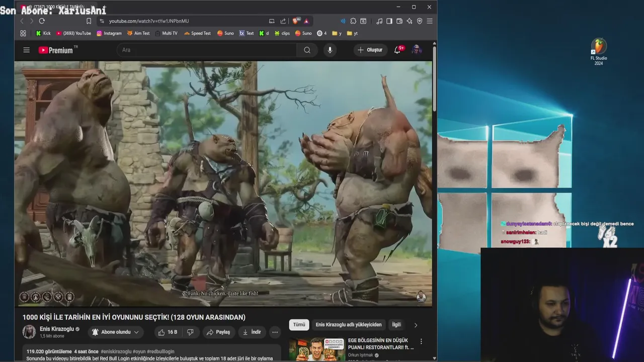Viewport: 644px width, 362px height.
Task: Open the EGE BÖLGESİNİN recommended video thumbnail
Action: point(317,349)
